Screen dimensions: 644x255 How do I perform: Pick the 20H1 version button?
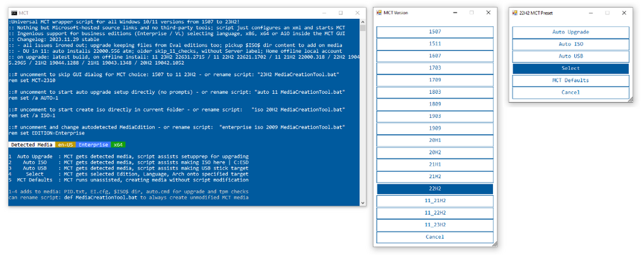coord(435,140)
